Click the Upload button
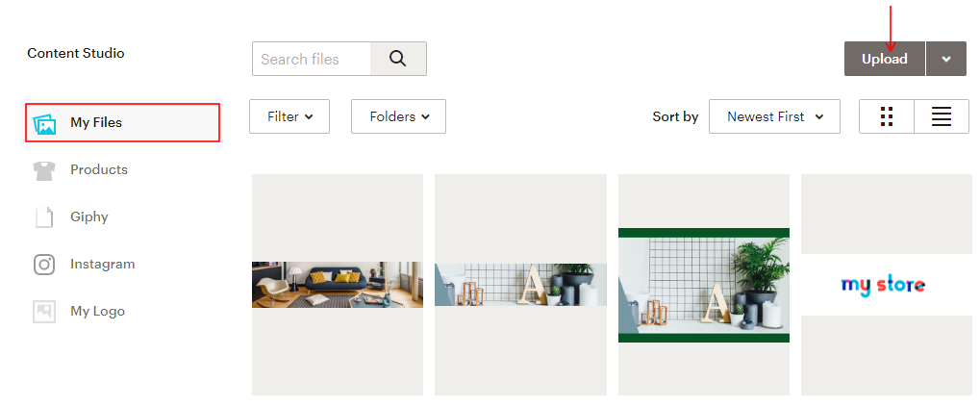The image size is (980, 407). [x=885, y=59]
